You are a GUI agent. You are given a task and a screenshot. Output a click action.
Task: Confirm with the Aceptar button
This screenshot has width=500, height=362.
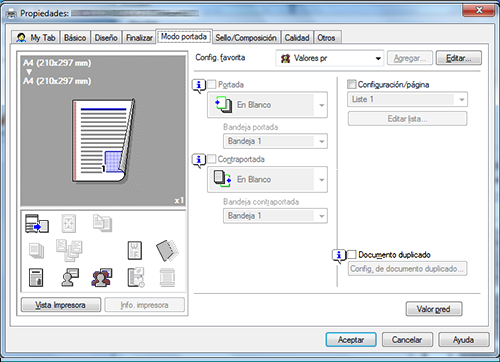(351, 340)
